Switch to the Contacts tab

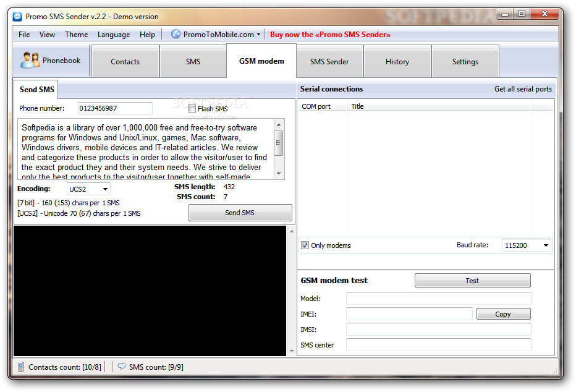point(125,61)
